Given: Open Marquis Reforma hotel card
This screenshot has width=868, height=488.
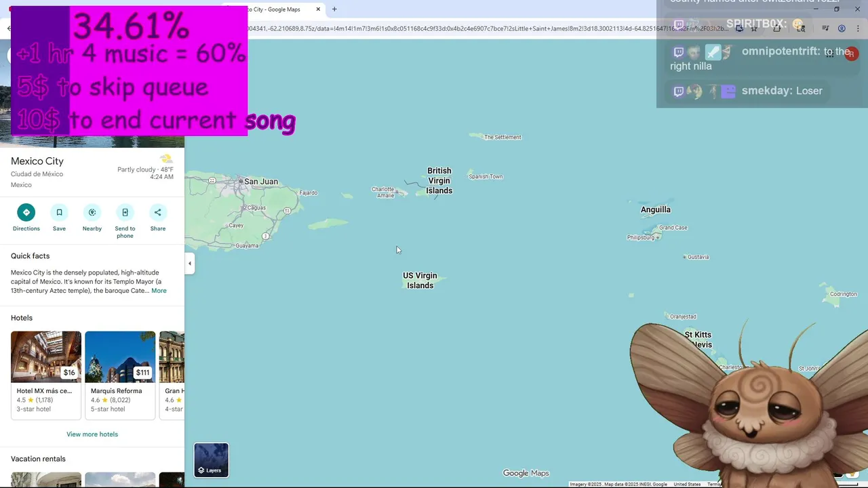Looking at the screenshot, I should pos(120,375).
